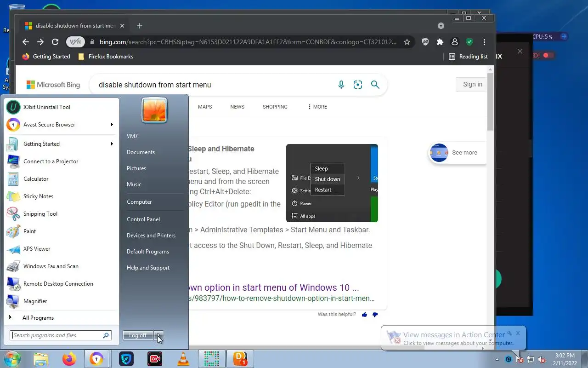Screen dimensions: 588x368
Task: Open VM7 user folder
Action: [x=132, y=136]
